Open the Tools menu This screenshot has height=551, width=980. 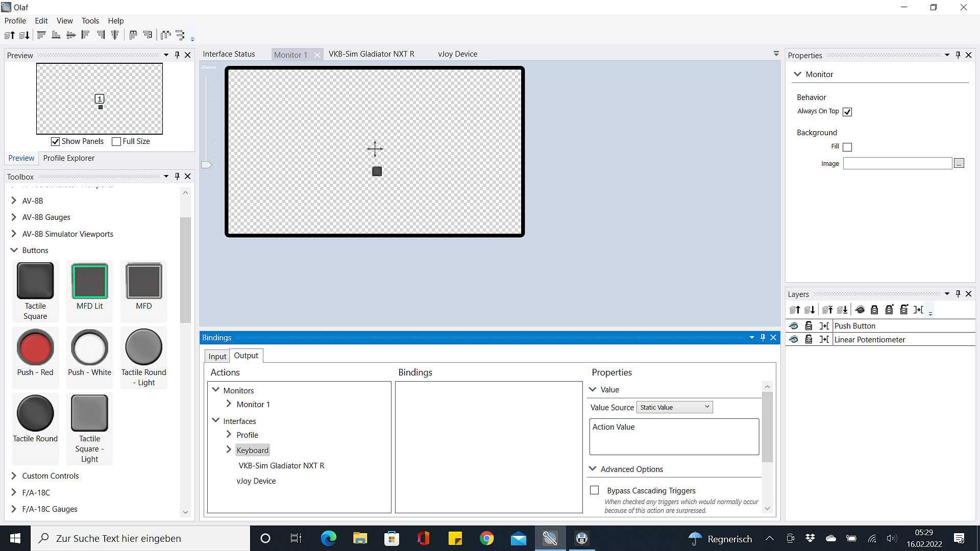point(90,21)
